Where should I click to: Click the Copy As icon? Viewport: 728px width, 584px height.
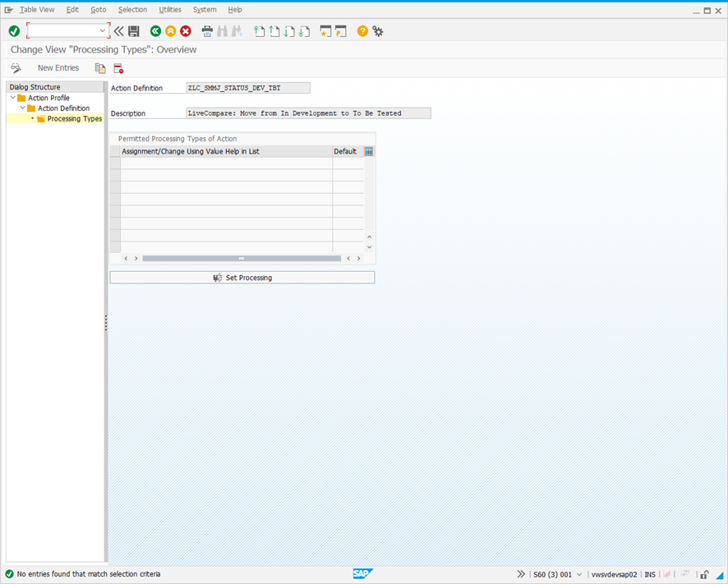click(x=100, y=68)
